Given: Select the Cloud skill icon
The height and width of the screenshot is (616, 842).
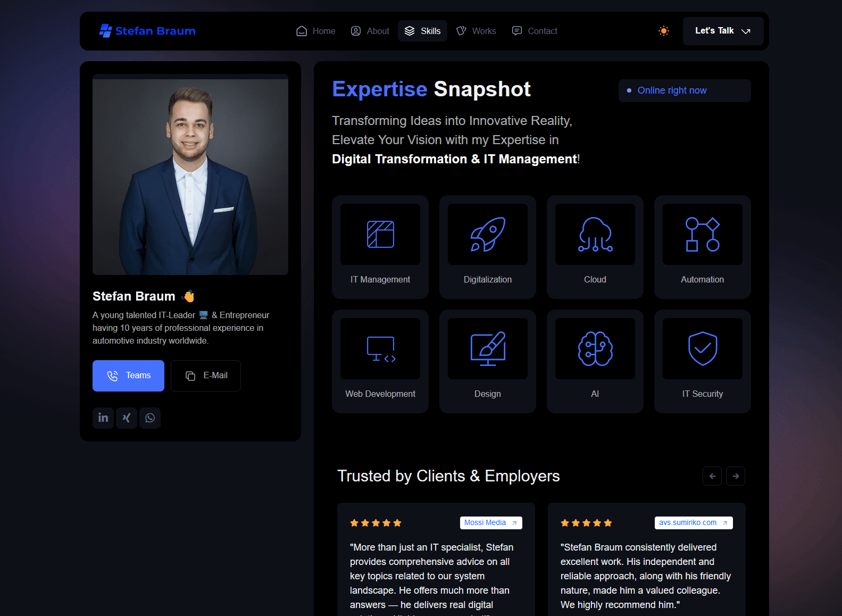Looking at the screenshot, I should pos(595,235).
